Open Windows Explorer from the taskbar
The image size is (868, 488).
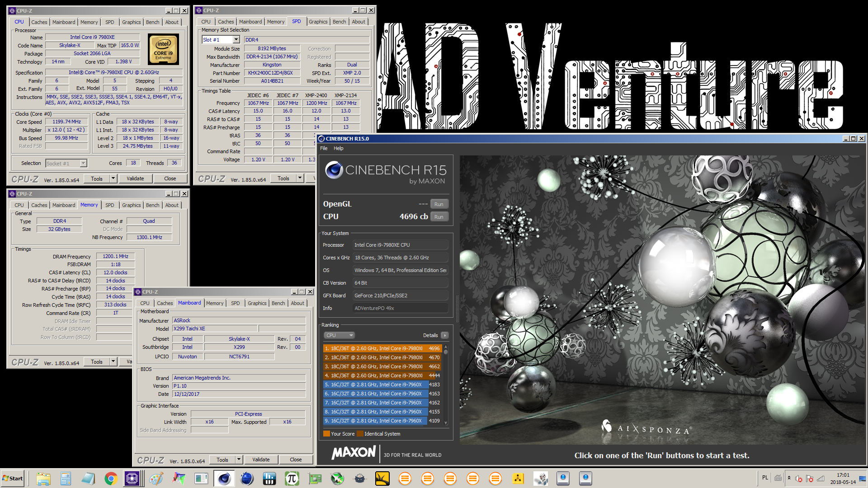click(43, 478)
